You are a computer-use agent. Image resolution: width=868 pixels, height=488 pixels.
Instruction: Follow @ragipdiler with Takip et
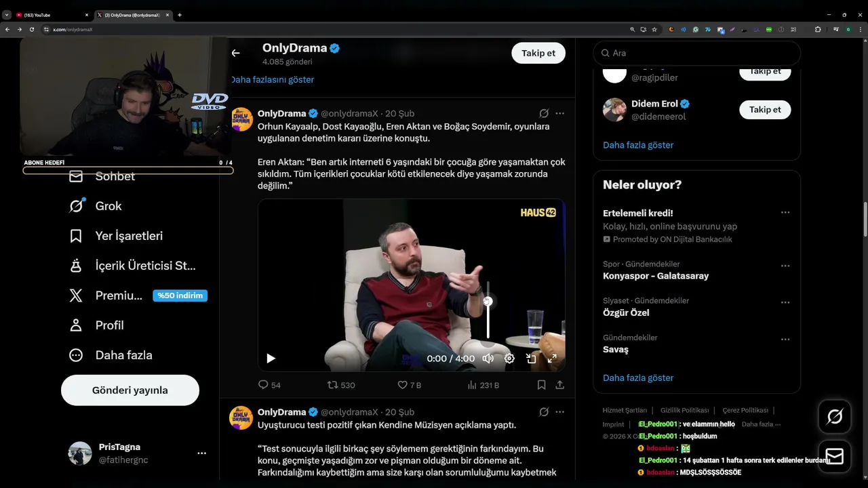765,71
